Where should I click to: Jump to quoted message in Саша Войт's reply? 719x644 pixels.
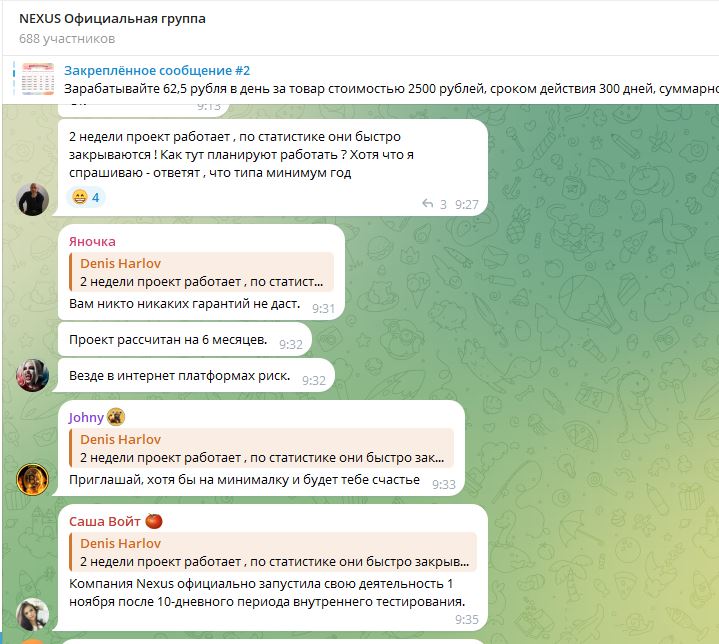click(273, 552)
